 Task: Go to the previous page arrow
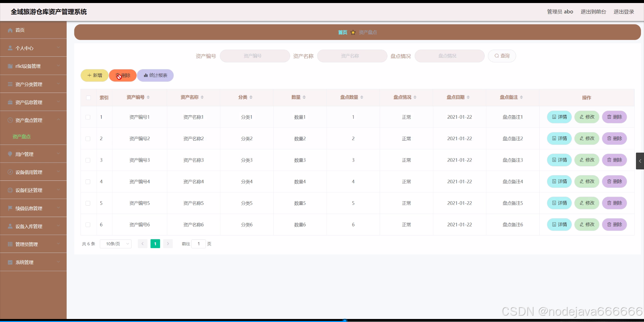[143, 244]
